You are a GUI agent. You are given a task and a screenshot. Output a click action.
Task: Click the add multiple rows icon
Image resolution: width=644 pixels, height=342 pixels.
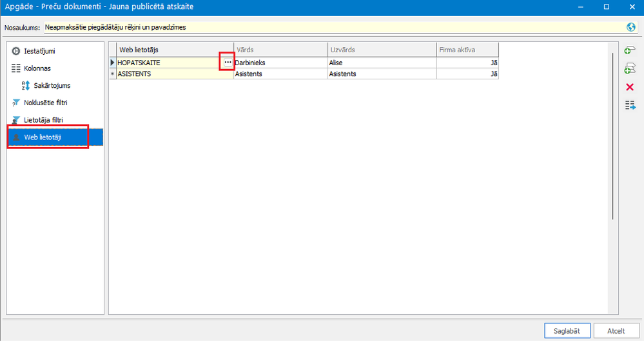point(630,68)
